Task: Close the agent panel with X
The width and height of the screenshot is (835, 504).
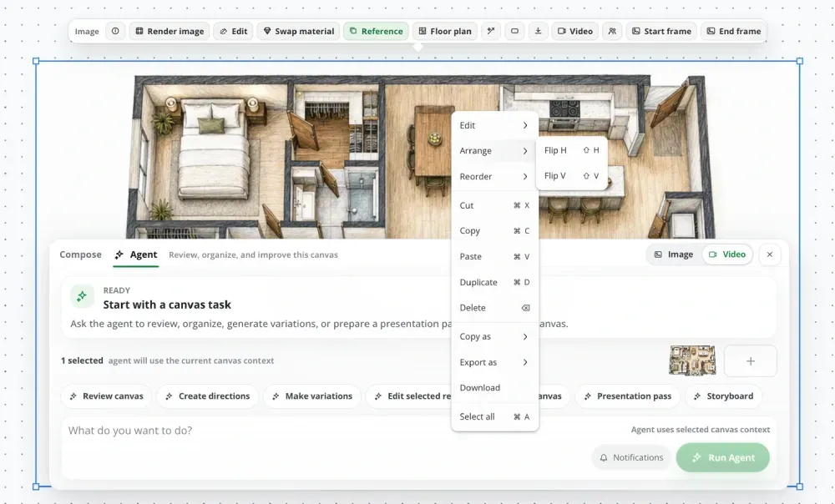Action: 770,255
